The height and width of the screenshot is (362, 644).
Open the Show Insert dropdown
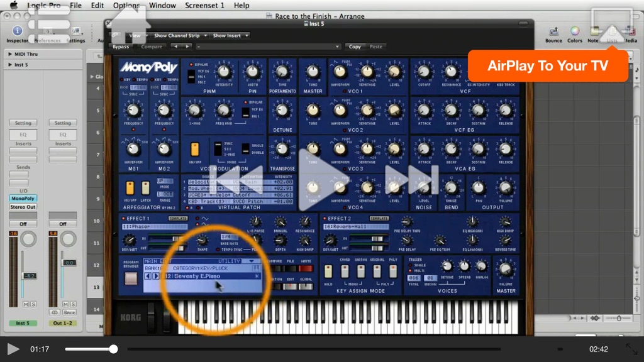(x=230, y=36)
